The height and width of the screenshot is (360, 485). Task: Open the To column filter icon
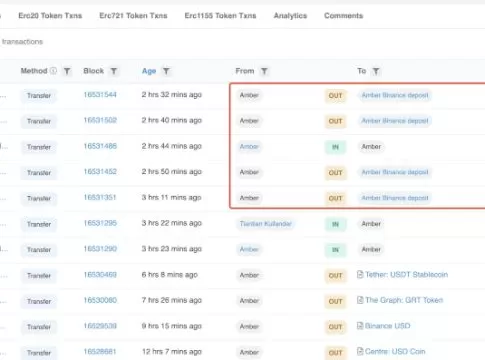coord(376,71)
